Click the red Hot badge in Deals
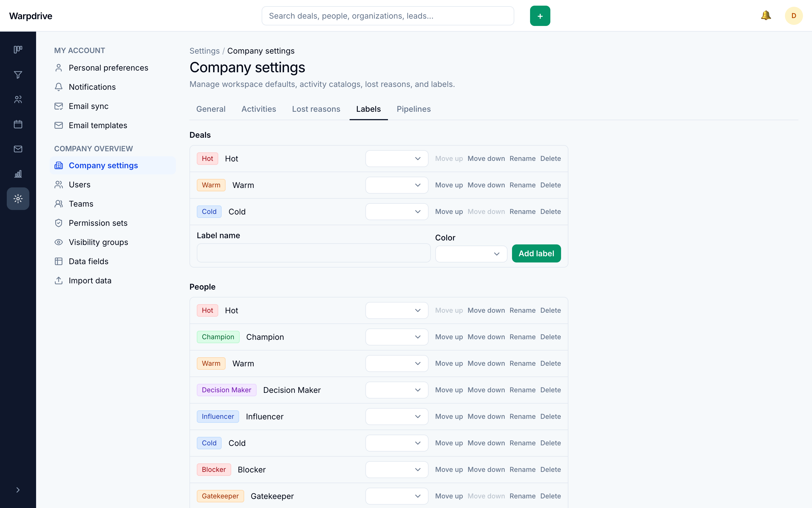 click(x=207, y=159)
